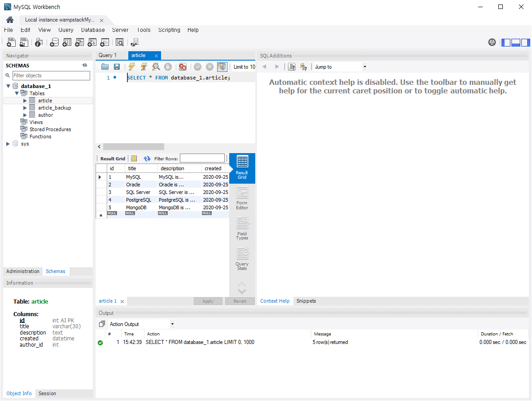Open Workbench home screen icon
Viewport: 532px width, 401px height.
(10, 20)
